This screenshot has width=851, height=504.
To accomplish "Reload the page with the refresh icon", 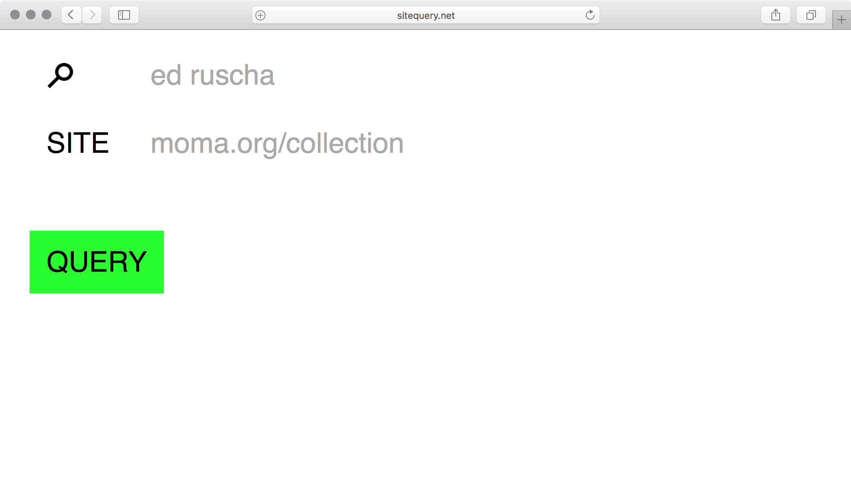I will [x=590, y=15].
